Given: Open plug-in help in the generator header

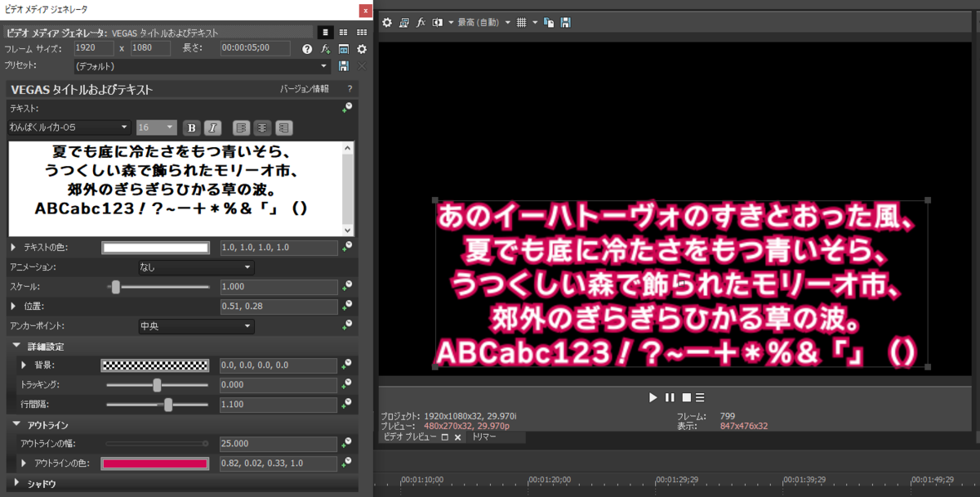Looking at the screenshot, I should (x=307, y=49).
